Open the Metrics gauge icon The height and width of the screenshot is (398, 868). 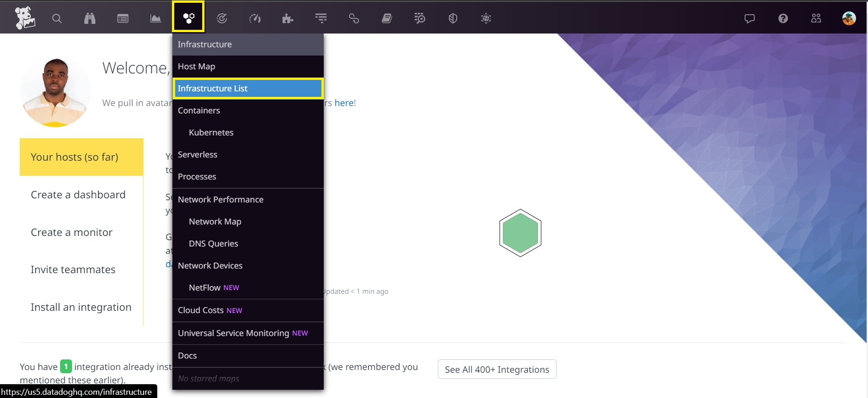click(x=255, y=18)
